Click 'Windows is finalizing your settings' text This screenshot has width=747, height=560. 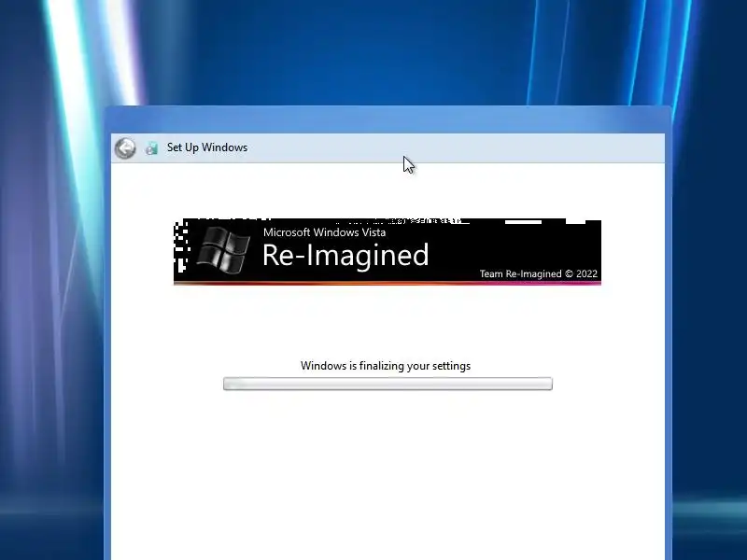point(386,366)
